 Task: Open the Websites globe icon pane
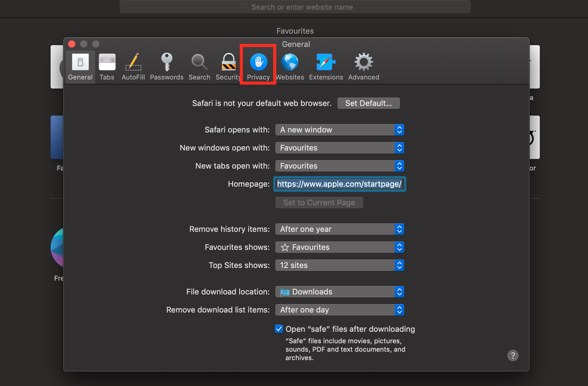pos(290,67)
